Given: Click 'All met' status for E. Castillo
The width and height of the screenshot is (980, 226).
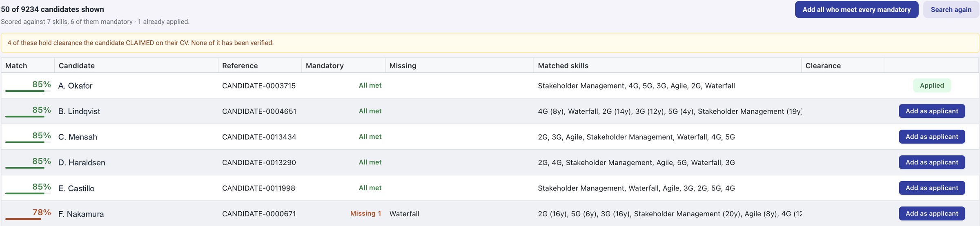Looking at the screenshot, I should pyautogui.click(x=370, y=188).
